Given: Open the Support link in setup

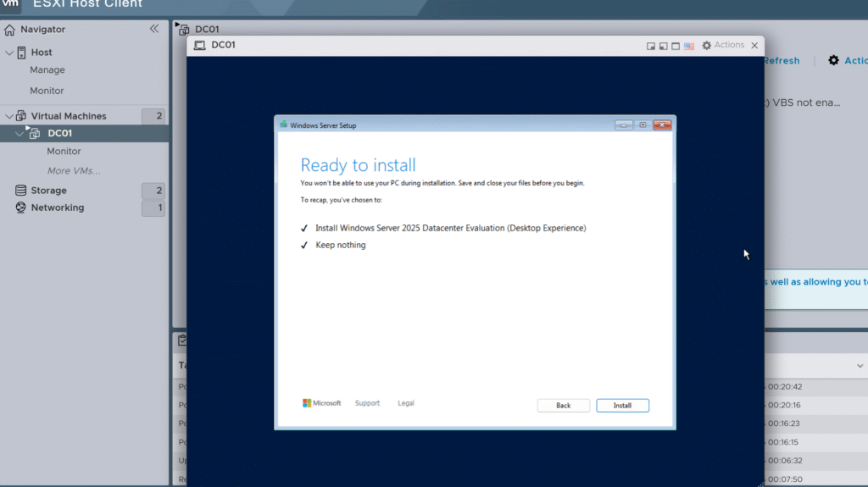Looking at the screenshot, I should point(367,403).
